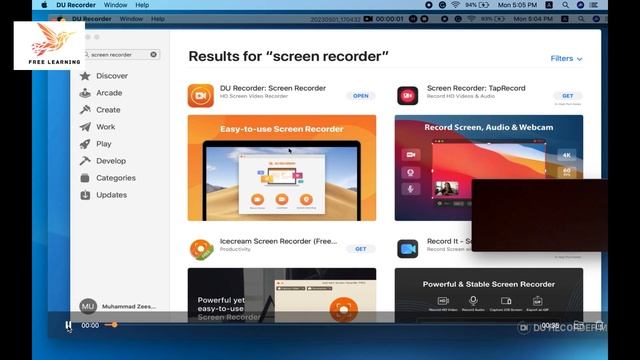Screen dimensions: 640x360
Task: Get the Screen Recorder: TapRecord app
Action: click(568, 96)
